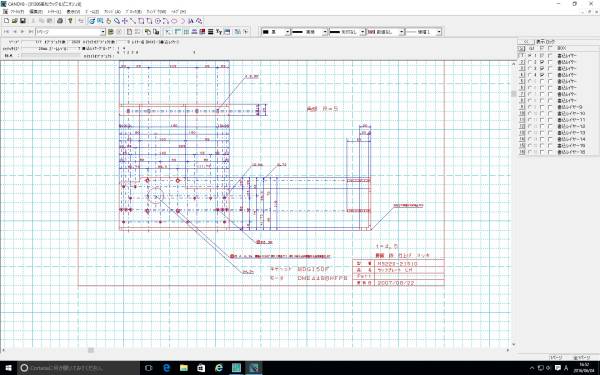Open the Help (H) menu
Image resolution: width=600 pixels, height=375 pixels.
point(178,12)
